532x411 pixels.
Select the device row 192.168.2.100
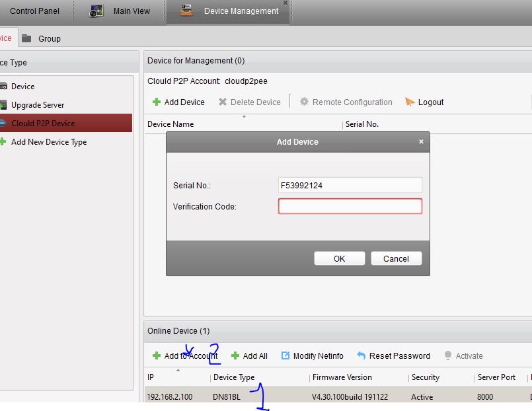(x=338, y=396)
